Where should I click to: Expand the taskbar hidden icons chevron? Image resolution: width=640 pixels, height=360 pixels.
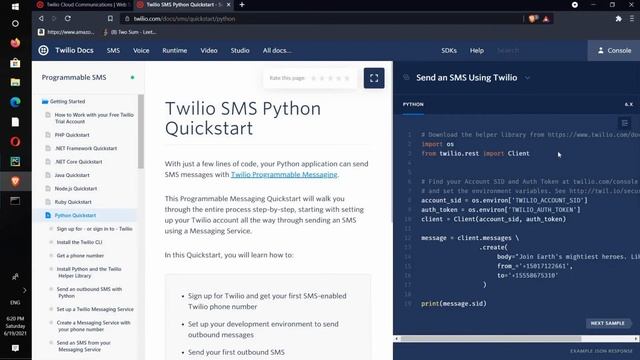(x=24, y=290)
